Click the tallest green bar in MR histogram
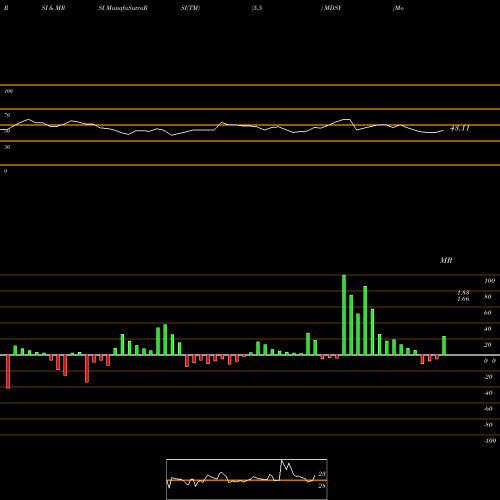 coord(344,315)
